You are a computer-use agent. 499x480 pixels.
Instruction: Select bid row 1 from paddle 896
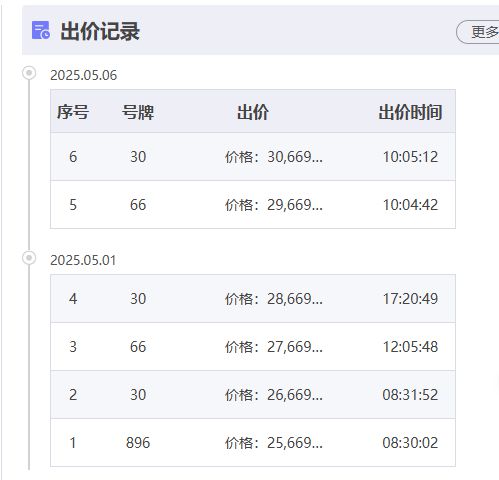[253, 443]
